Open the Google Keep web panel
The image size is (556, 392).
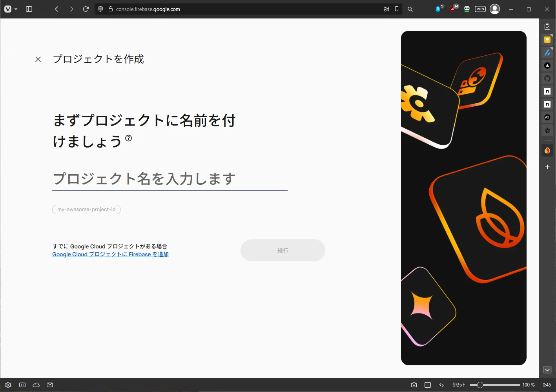click(547, 40)
